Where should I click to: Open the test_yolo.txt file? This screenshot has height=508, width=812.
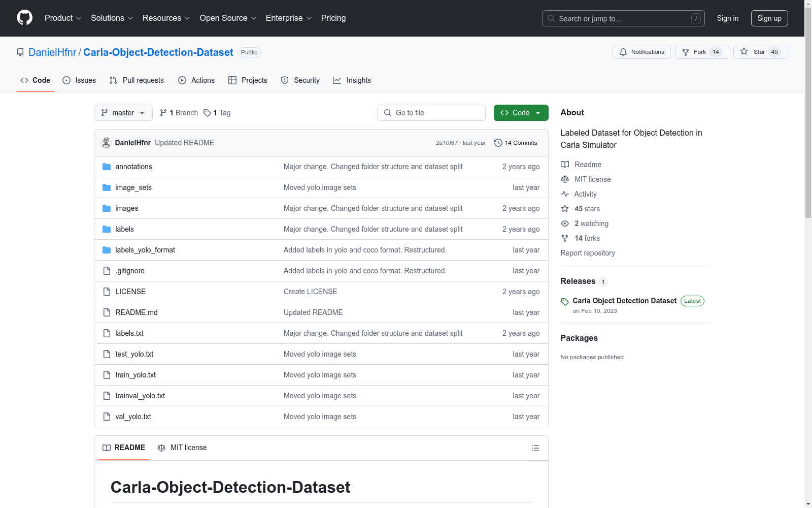(x=134, y=354)
